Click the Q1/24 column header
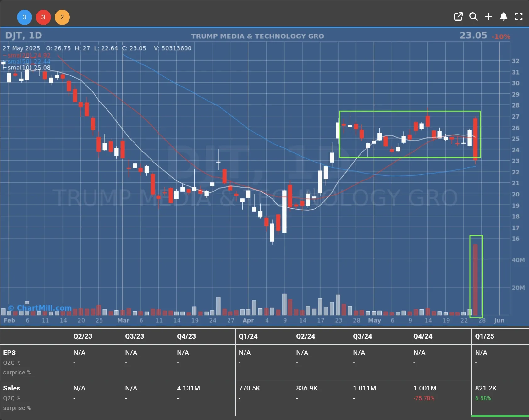The image size is (529, 420). point(248,336)
